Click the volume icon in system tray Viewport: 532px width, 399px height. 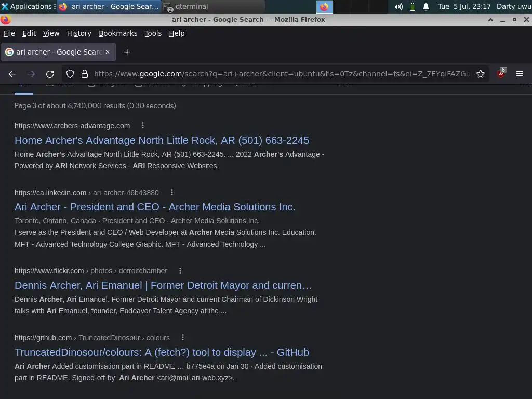coord(398,7)
